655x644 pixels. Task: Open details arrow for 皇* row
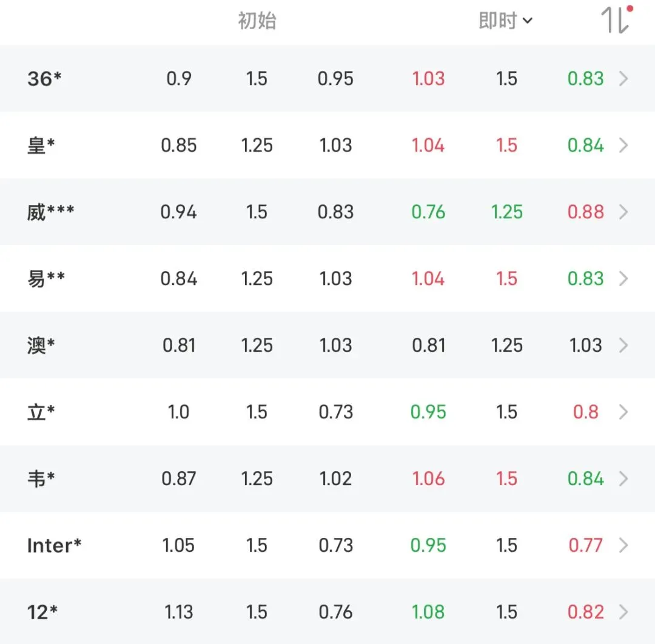click(623, 146)
